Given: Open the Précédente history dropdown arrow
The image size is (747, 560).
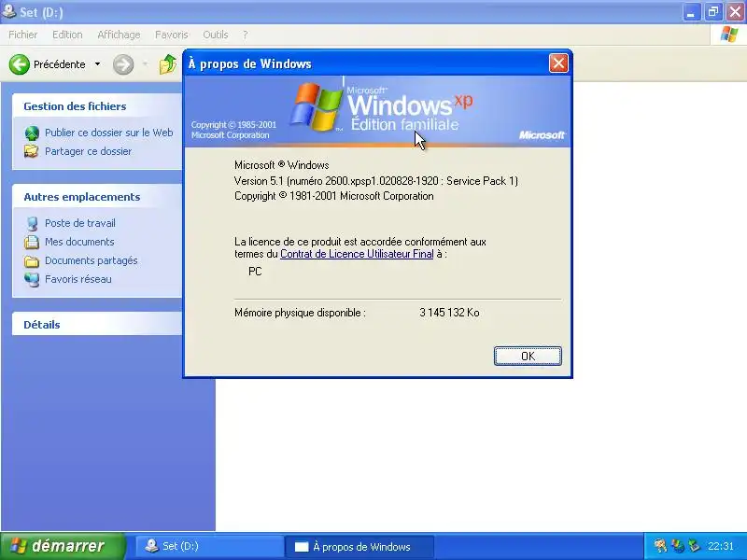Looking at the screenshot, I should tap(98, 64).
